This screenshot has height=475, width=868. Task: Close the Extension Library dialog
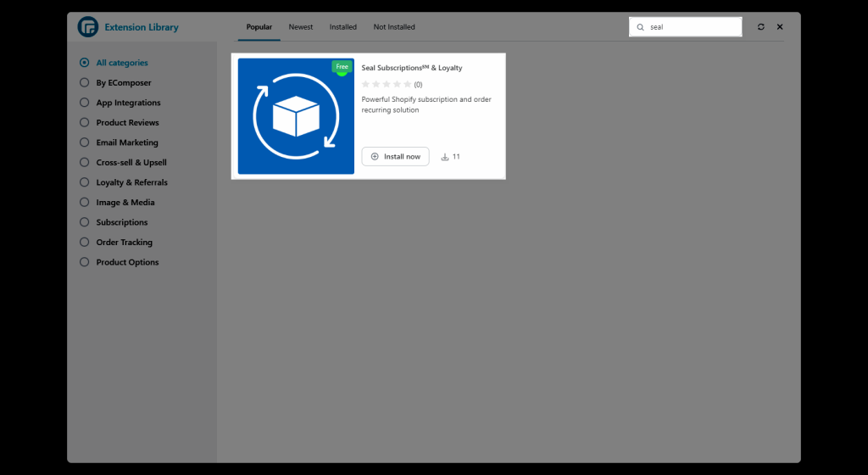coord(780,26)
